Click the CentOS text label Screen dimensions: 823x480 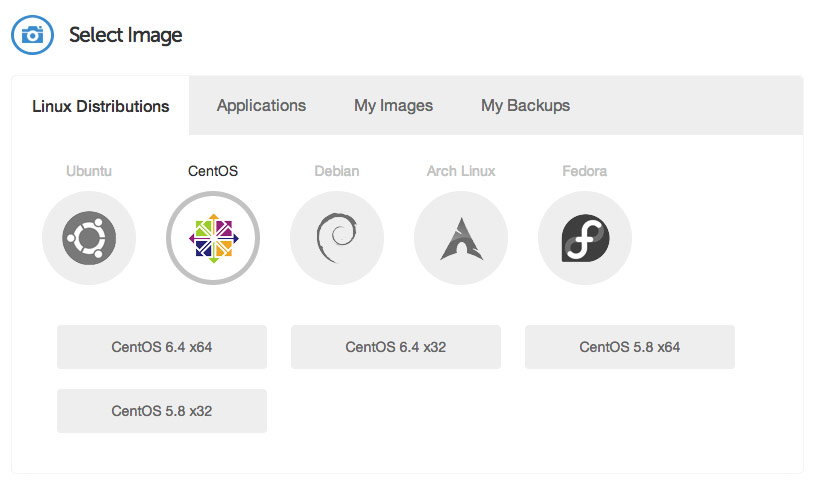click(213, 171)
